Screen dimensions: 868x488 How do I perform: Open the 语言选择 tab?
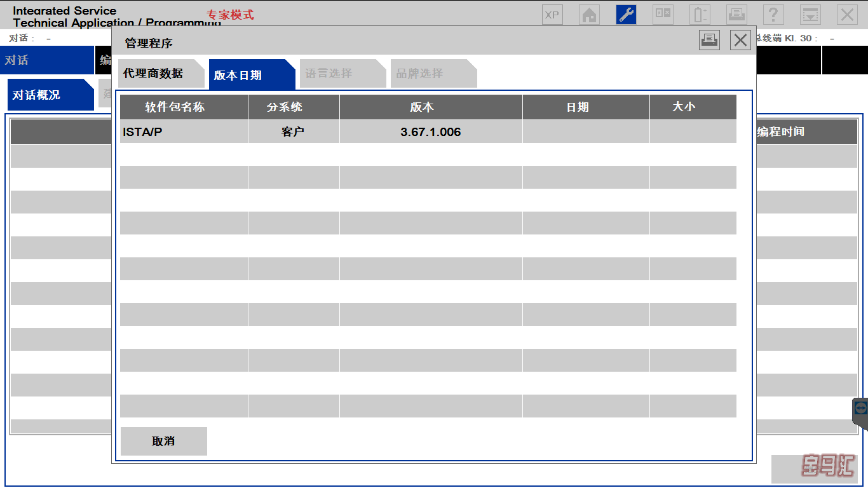[x=342, y=74]
